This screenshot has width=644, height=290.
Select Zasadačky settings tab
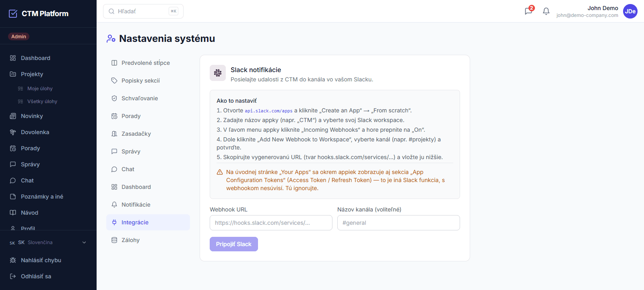[148, 134]
